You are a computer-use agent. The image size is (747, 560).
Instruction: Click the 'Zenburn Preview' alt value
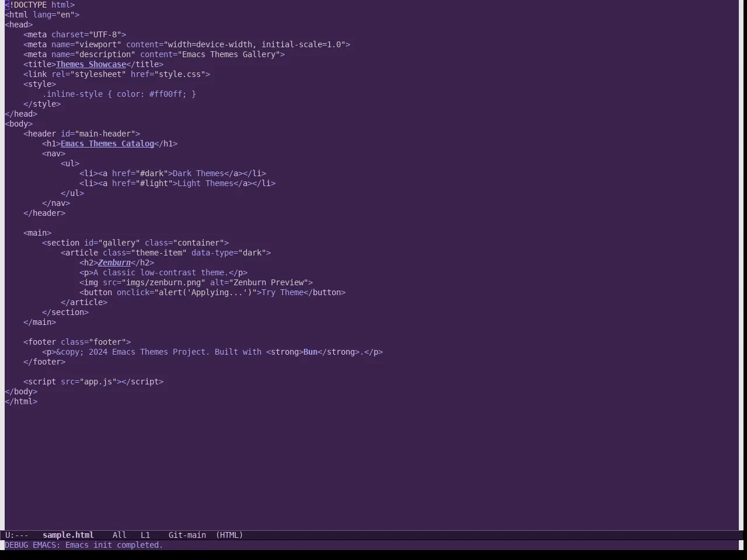coord(268,282)
